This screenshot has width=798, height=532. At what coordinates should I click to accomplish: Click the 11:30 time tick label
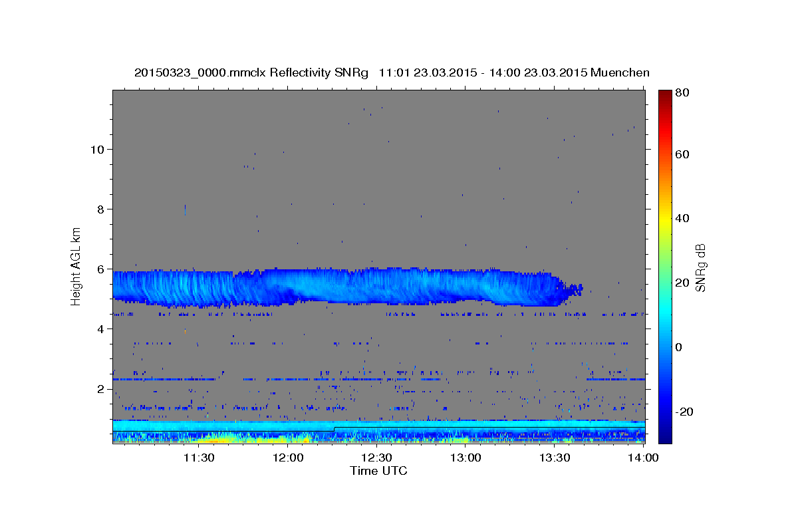[199, 458]
